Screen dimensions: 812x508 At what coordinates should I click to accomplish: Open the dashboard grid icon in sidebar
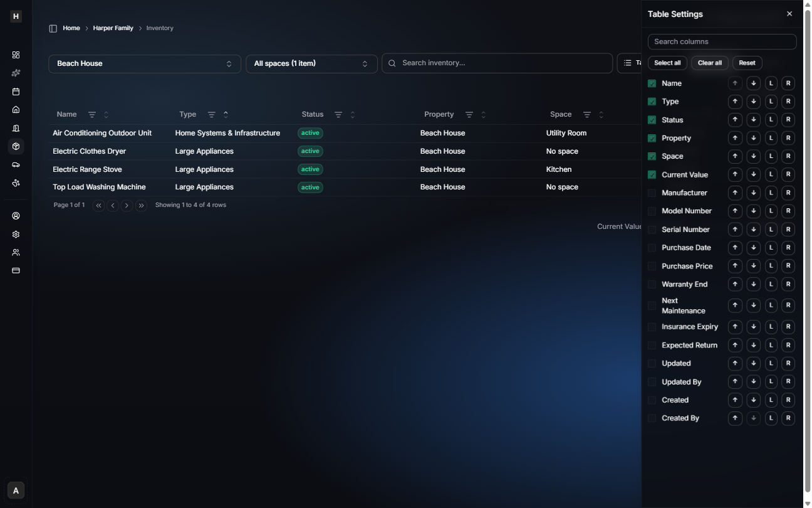tap(16, 55)
